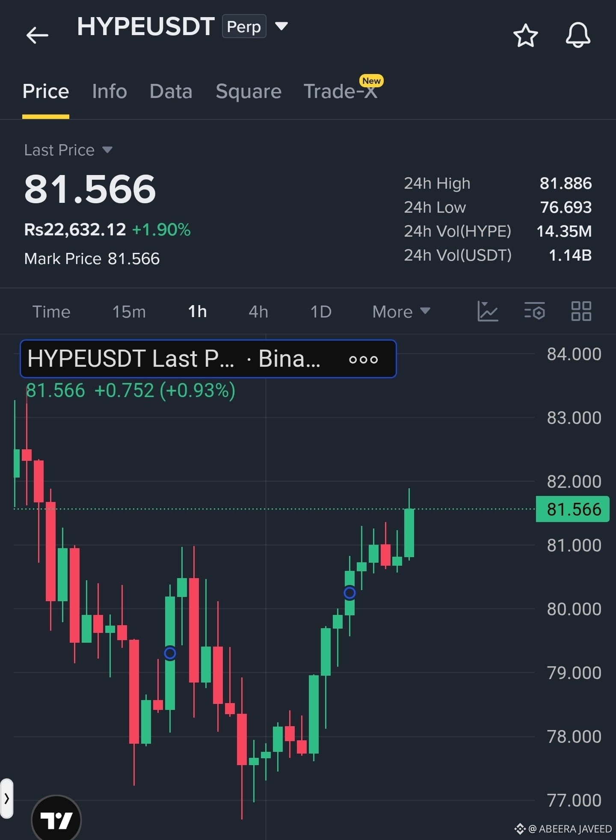Open chart settings list-gear icon
Viewport: 616px width, 840px height.
click(534, 311)
